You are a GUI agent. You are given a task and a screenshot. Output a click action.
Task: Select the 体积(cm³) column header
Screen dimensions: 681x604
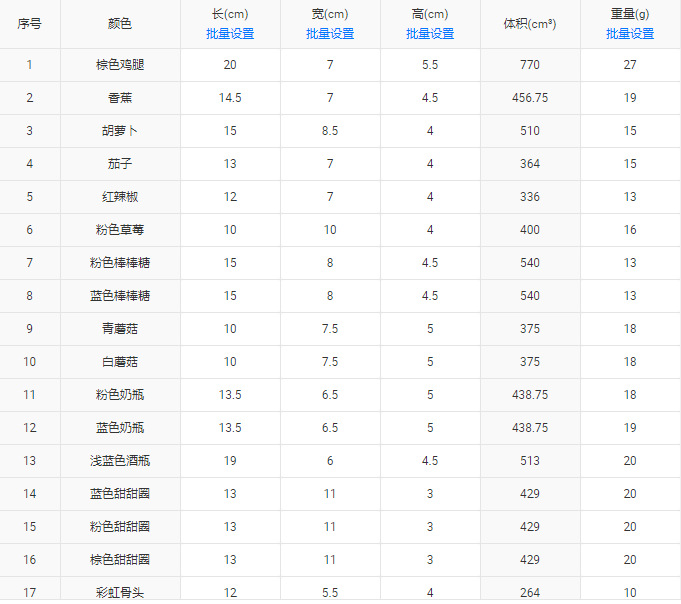(530, 23)
